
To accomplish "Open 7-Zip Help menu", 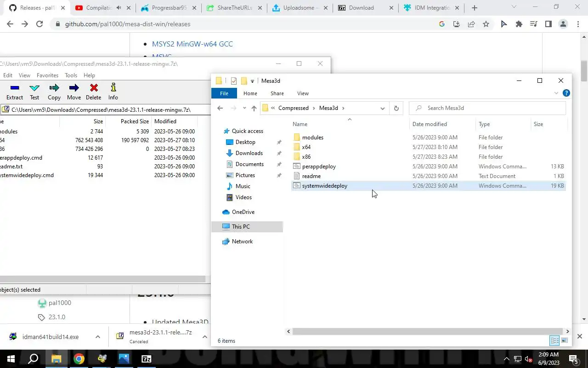I will click(89, 75).
